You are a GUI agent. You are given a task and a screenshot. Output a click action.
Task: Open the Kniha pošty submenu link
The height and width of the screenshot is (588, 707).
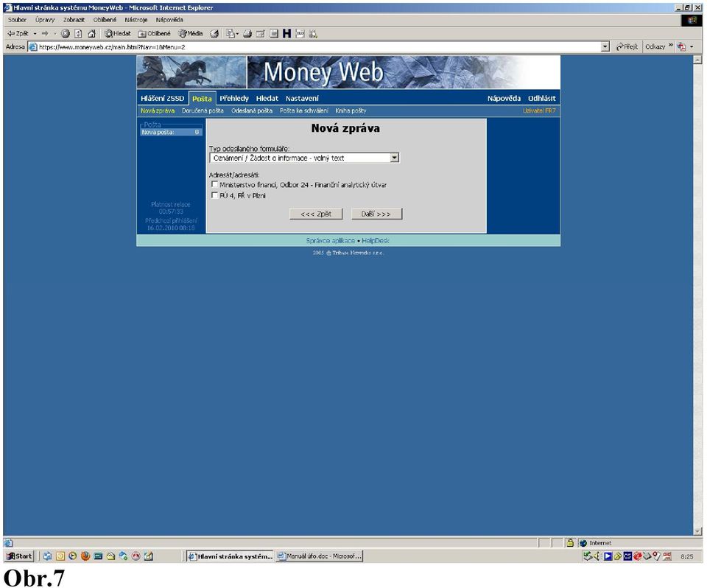(x=351, y=111)
